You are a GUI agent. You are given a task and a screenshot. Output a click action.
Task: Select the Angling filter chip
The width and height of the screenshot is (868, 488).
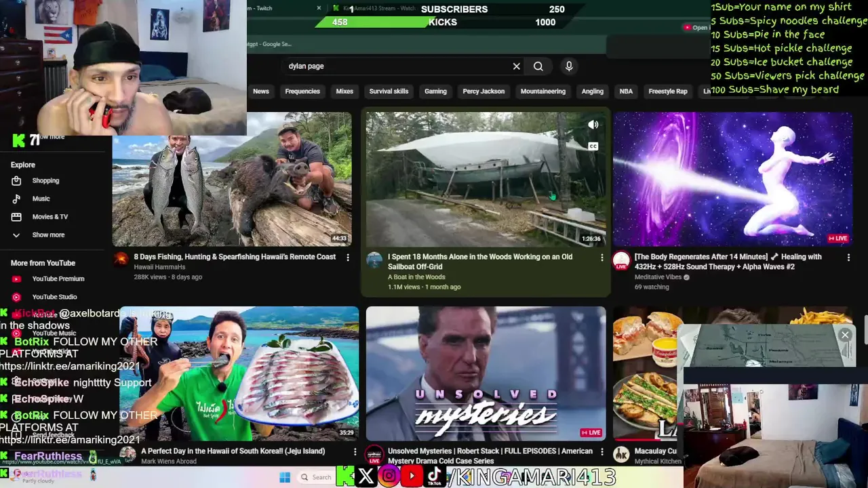(593, 91)
